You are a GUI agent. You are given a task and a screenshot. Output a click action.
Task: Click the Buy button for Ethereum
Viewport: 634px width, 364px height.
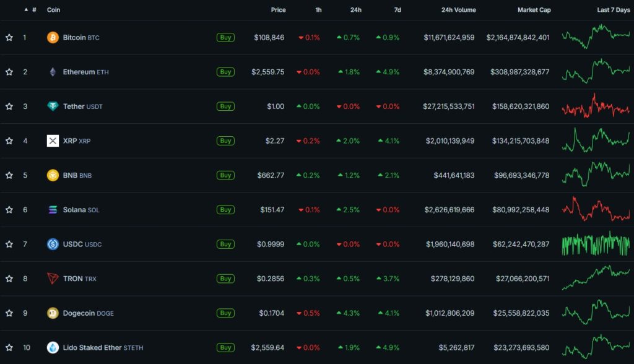225,72
